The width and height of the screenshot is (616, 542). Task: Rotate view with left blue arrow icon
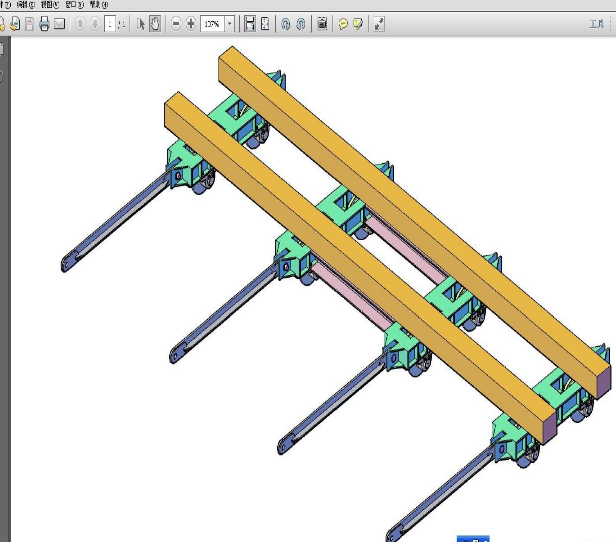click(286, 24)
